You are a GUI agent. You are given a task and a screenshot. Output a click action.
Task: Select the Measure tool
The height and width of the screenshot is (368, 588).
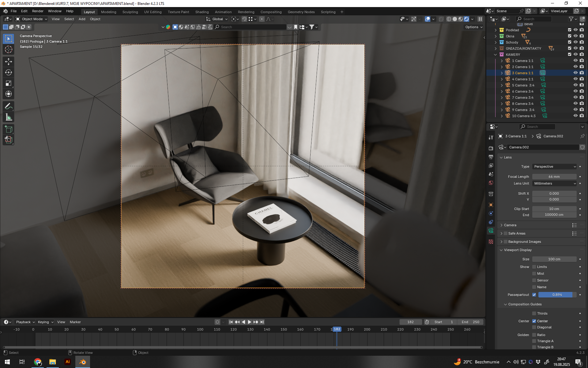point(9,117)
